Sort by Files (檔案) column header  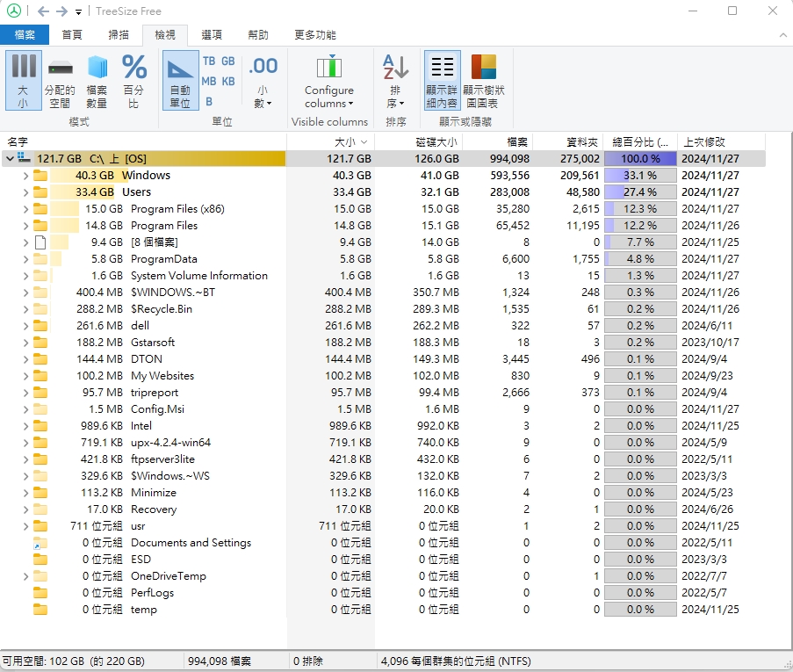[498, 141]
